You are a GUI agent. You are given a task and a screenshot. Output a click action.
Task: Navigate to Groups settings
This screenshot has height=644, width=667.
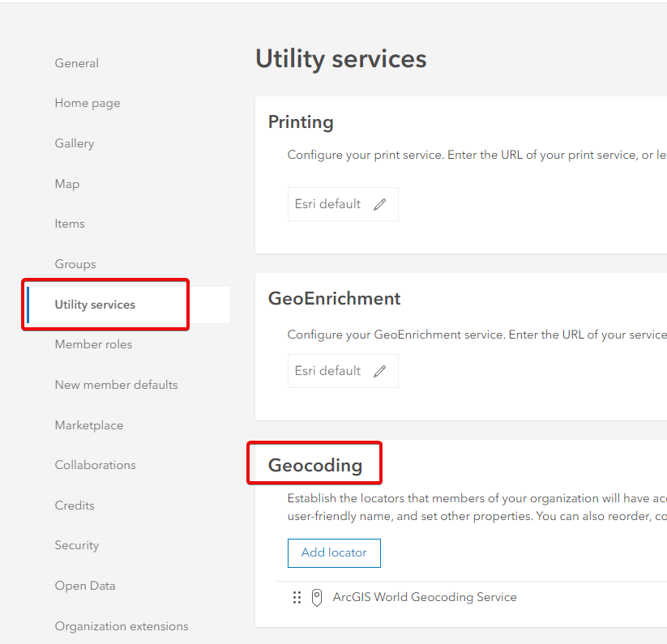click(75, 264)
